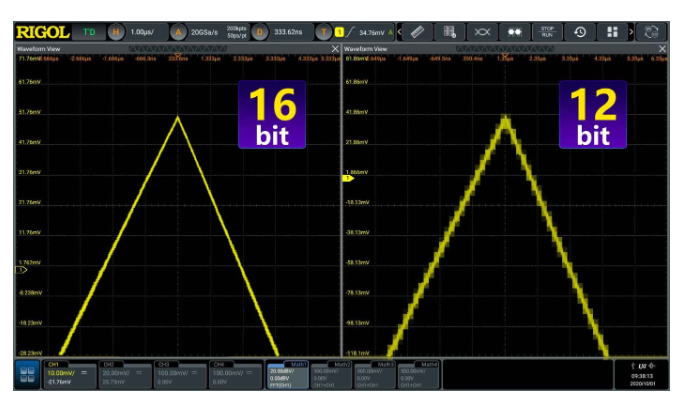Viewport: 689px width, 408px height.
Task: Click the speaker sound icon
Action: 652,366
